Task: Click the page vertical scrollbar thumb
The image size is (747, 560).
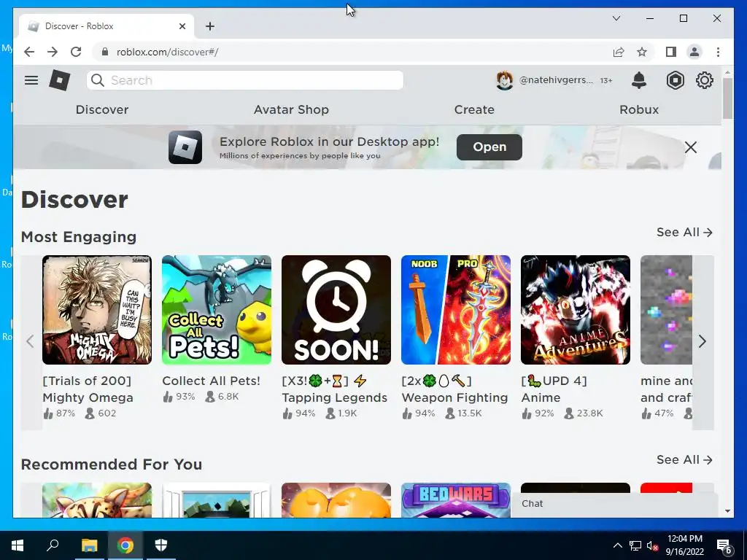Action: 727,98
